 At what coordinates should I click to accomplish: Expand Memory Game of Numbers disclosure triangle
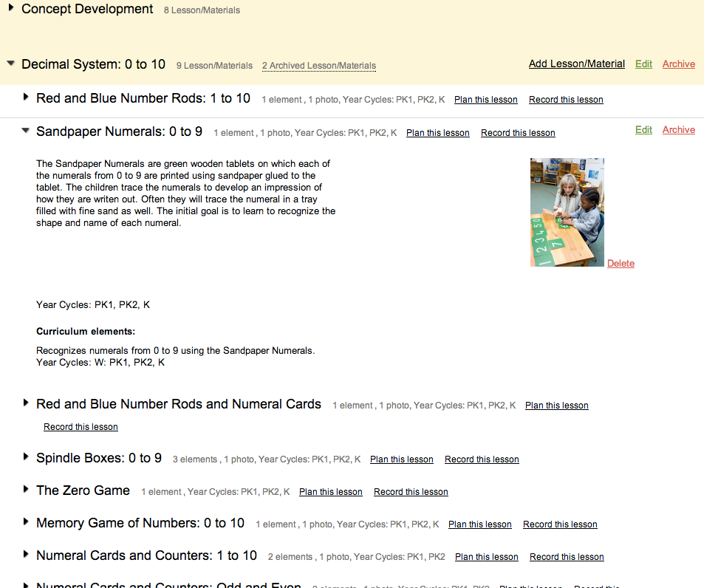[x=26, y=522]
